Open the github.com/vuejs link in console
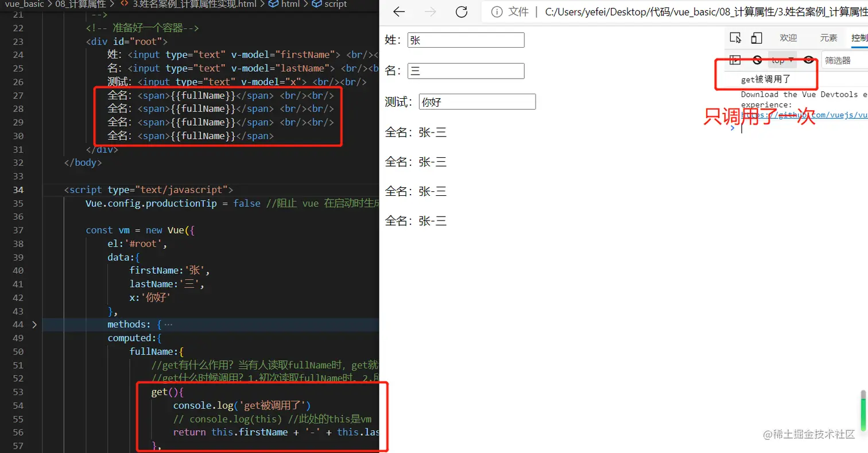Screen dimensions: 868x453 pyautogui.click(x=804, y=115)
